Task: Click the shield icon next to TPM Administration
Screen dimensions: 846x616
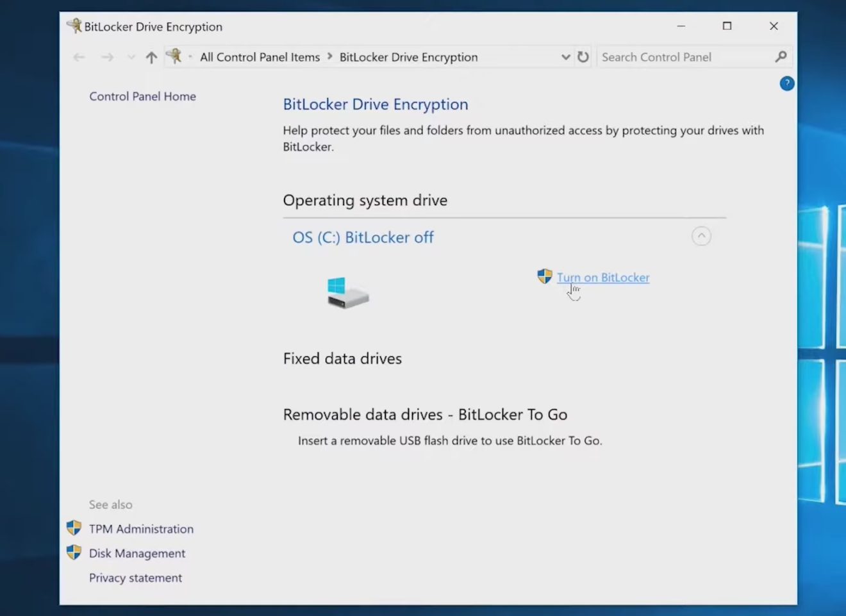Action: (x=73, y=528)
